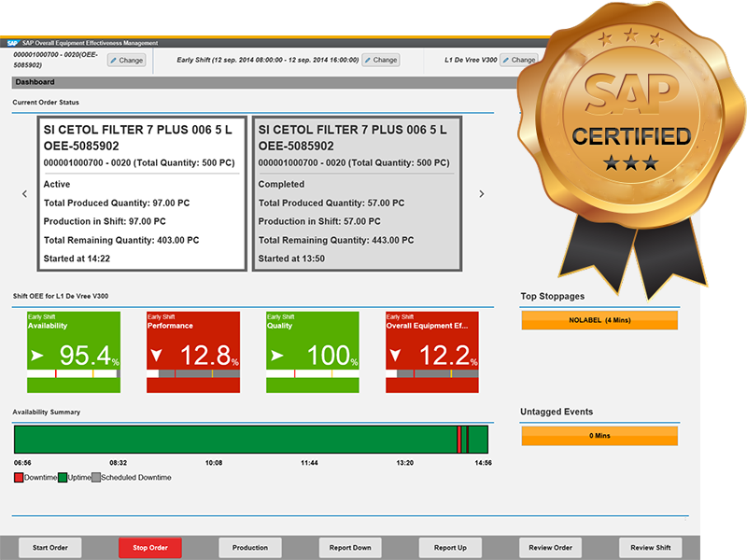Screen dimensions: 747x560
Task: Toggle the Uptime legend swatch
Action: (x=61, y=477)
